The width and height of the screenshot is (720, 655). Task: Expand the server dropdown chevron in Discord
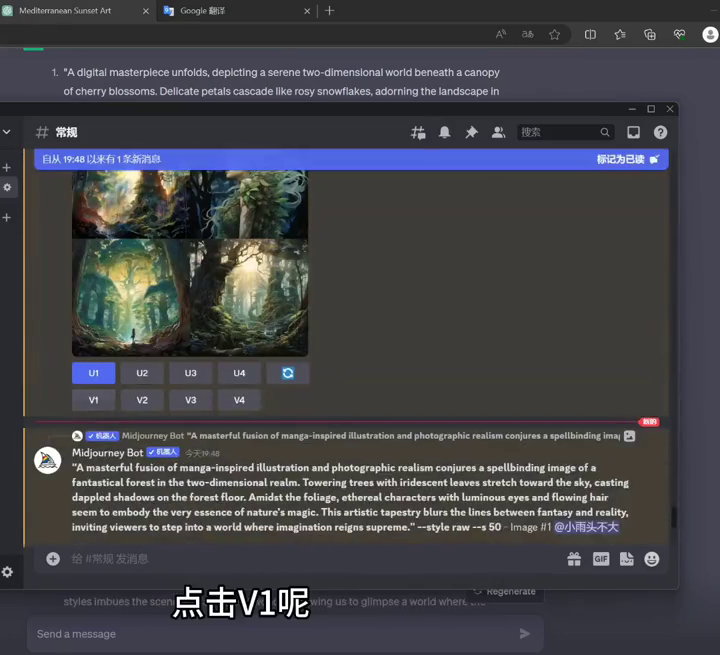pos(6,132)
